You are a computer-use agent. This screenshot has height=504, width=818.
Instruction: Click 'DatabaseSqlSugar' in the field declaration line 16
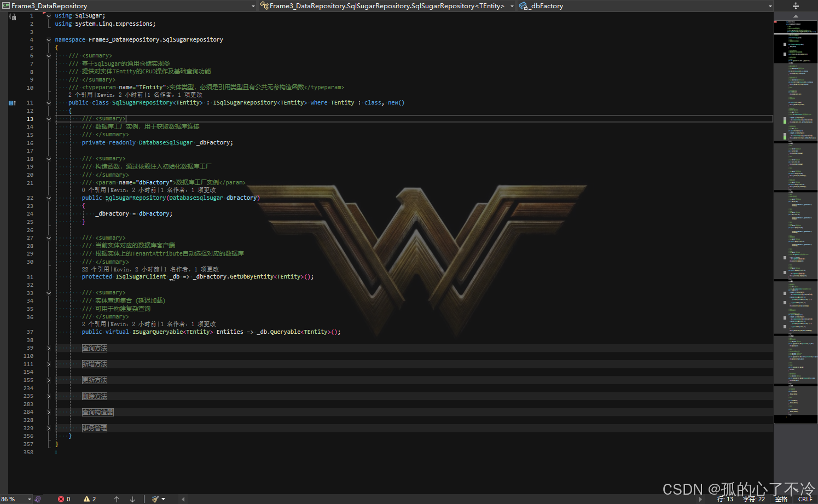[166, 143]
